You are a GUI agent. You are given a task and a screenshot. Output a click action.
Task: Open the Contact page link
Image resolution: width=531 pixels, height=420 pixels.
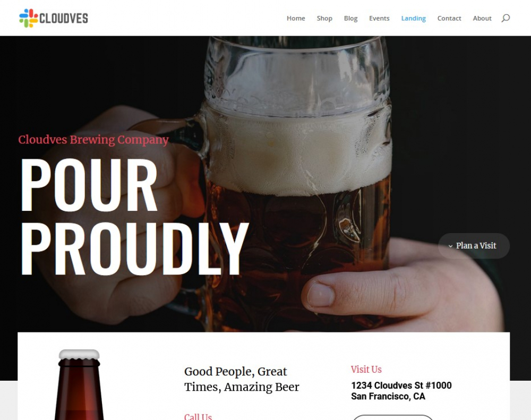(449, 18)
